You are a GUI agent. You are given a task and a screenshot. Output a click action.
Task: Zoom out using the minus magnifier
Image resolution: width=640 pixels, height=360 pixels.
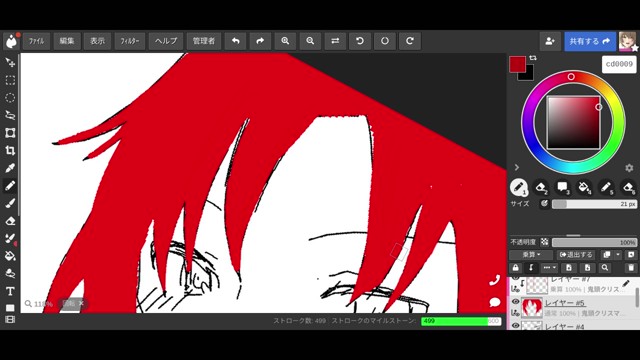tap(310, 41)
